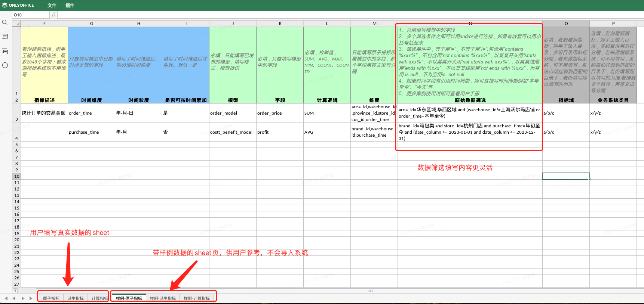This screenshot has width=644, height=304.
Task: Click the select-all corner triangle
Action: click(16, 24)
